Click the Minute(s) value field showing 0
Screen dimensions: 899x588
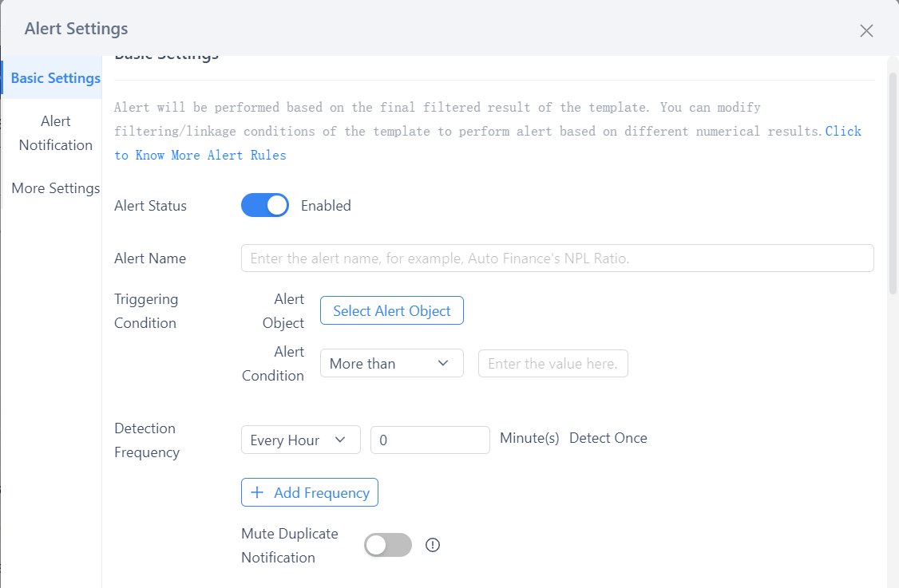[x=430, y=440]
